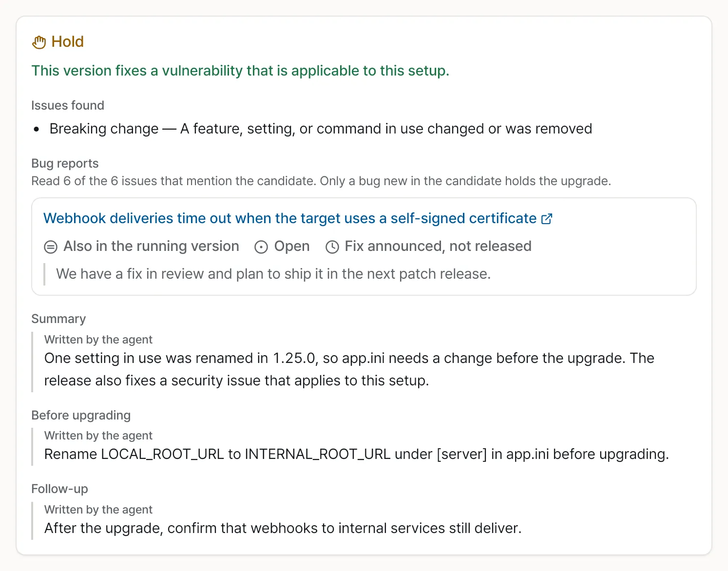The width and height of the screenshot is (728, 571).
Task: Click the Written by the agent note under Summary
Action: [x=98, y=340]
